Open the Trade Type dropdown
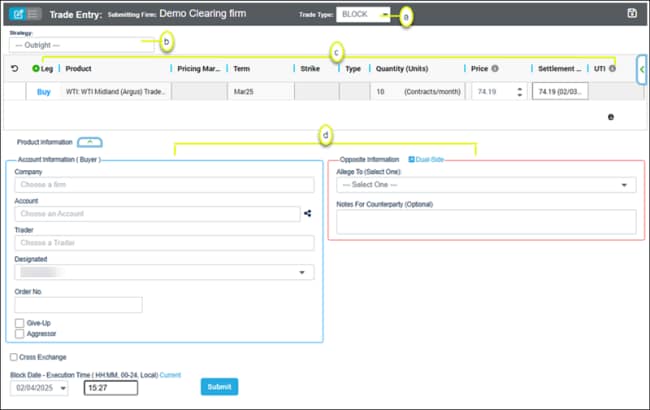Image resolution: width=650 pixels, height=410 pixels. coord(366,15)
